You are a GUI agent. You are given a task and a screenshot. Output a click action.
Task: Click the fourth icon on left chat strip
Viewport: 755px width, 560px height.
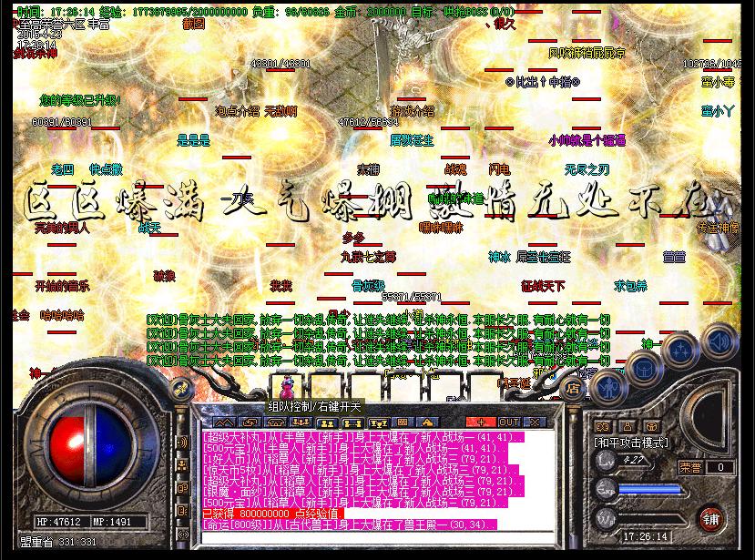click(182, 511)
